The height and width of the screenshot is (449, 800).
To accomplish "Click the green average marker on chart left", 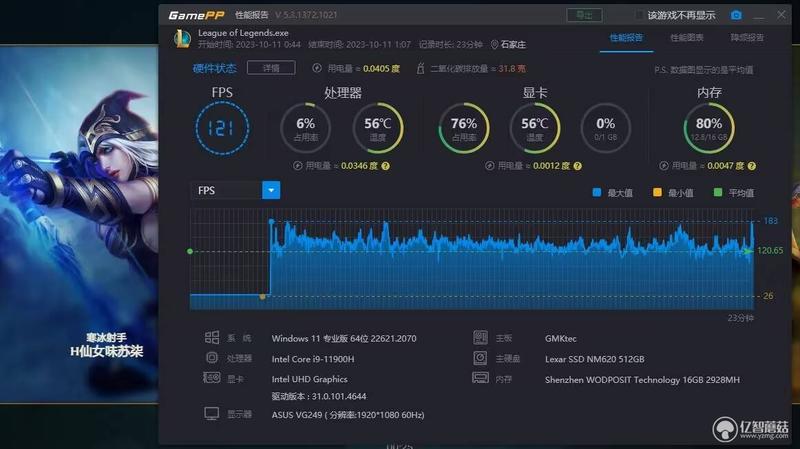I will 190,251.
